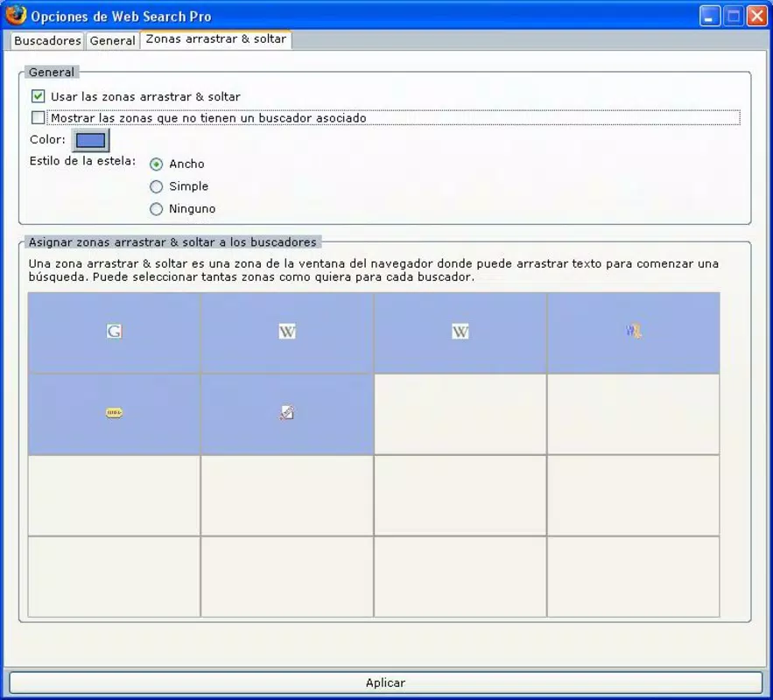This screenshot has height=700, width=773.
Task: Click the empty zone below the second Wikipedia zone
Action: tap(460, 414)
